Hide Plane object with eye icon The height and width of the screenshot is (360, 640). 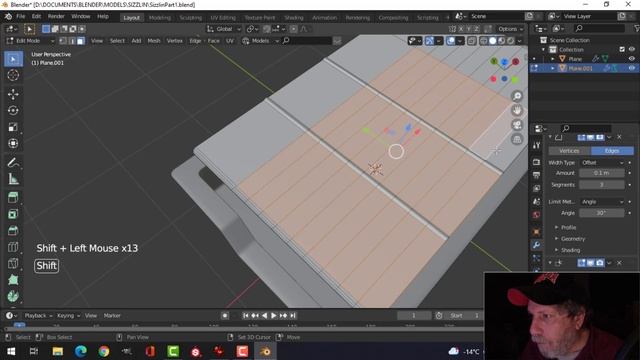pyautogui.click(x=631, y=59)
